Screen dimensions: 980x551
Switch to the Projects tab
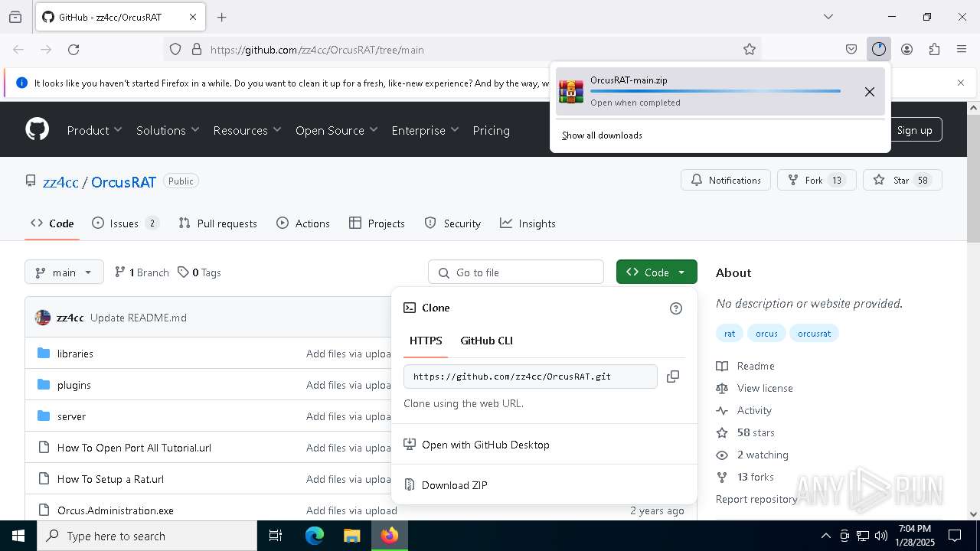click(377, 223)
